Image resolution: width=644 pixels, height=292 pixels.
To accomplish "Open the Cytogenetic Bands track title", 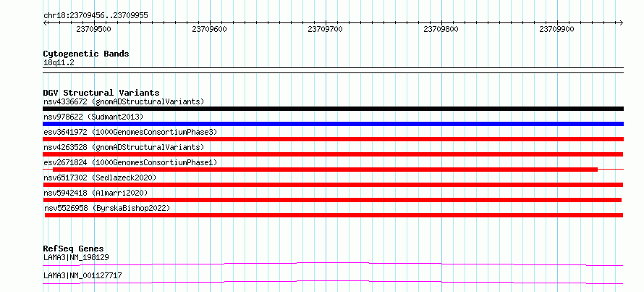I will click(x=86, y=54).
